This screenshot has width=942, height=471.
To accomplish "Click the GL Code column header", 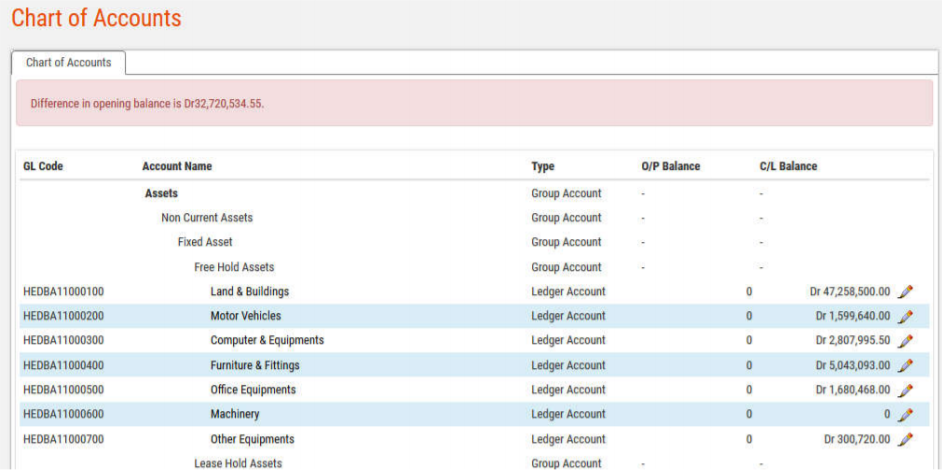I will pyautogui.click(x=43, y=166).
